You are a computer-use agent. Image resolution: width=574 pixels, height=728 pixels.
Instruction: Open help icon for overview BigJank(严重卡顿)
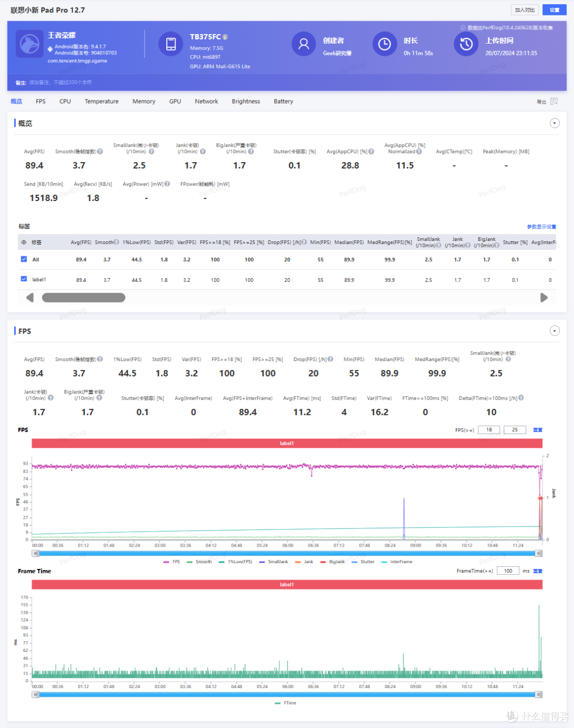coord(251,152)
